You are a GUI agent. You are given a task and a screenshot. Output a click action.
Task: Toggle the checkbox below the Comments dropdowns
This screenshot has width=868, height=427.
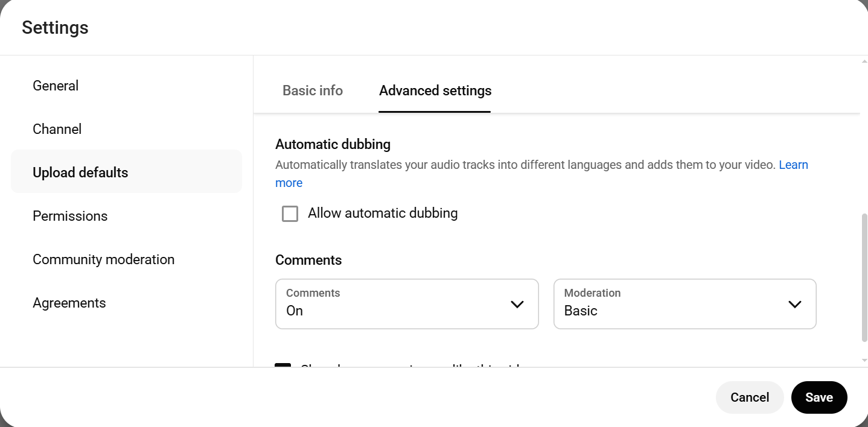[x=284, y=367]
